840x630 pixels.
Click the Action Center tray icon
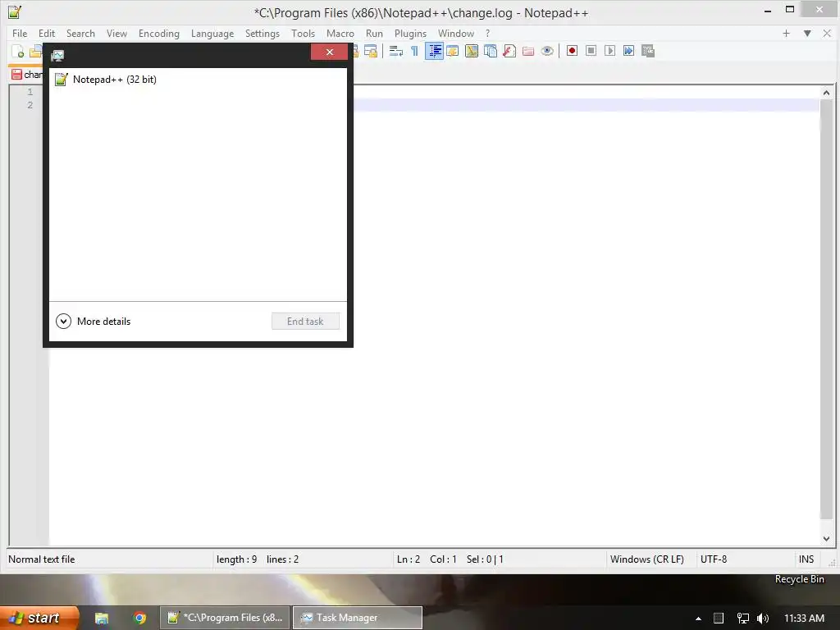[719, 619]
